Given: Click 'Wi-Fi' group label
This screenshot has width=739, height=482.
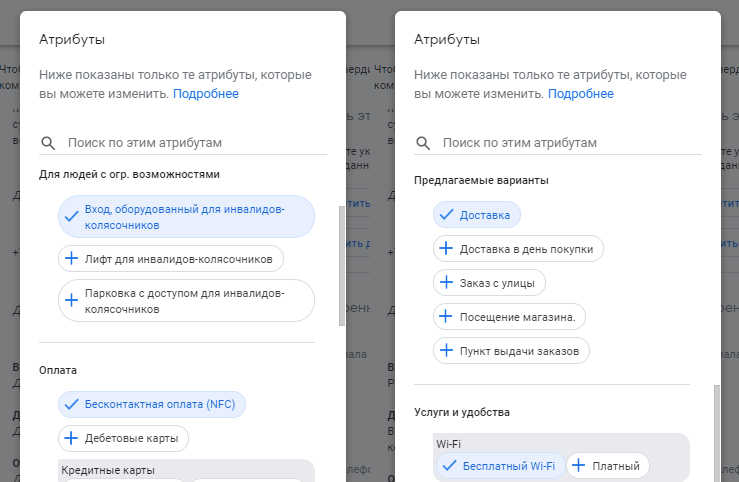Looking at the screenshot, I should [x=449, y=444].
